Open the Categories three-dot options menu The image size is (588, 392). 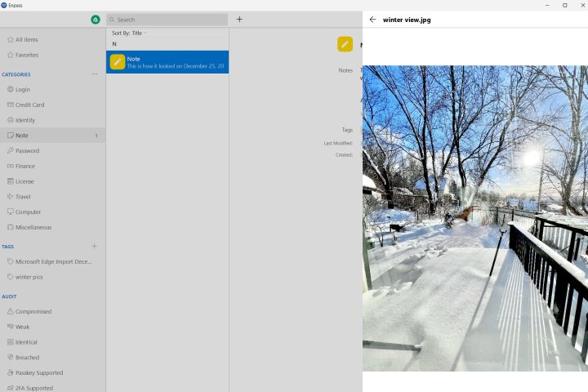[x=94, y=74]
